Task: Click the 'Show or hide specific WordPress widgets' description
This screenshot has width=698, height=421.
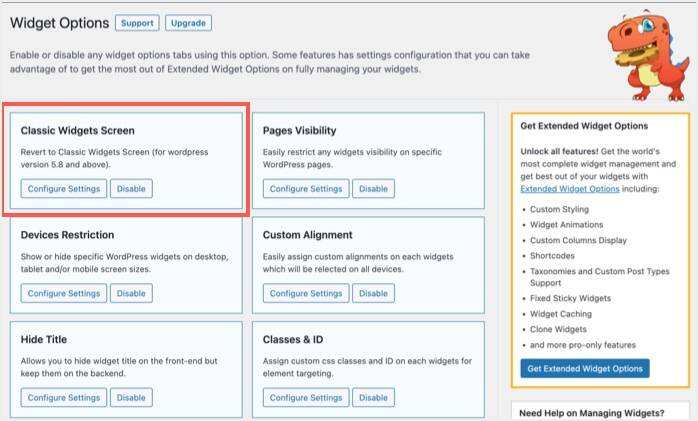Action: [124, 263]
